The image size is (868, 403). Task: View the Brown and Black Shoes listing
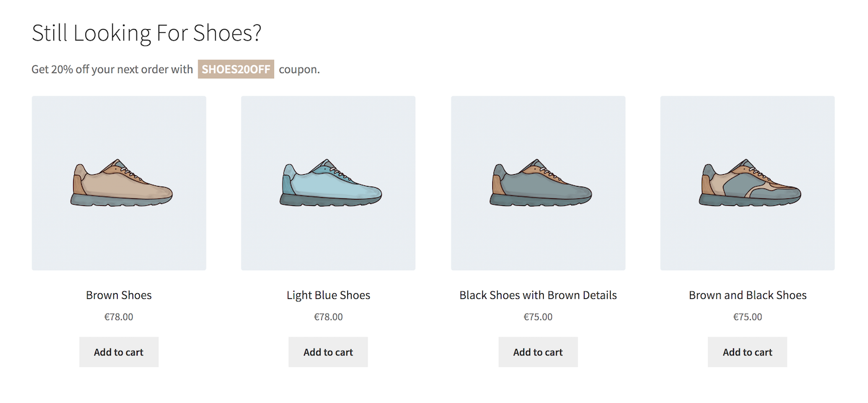[747, 295]
